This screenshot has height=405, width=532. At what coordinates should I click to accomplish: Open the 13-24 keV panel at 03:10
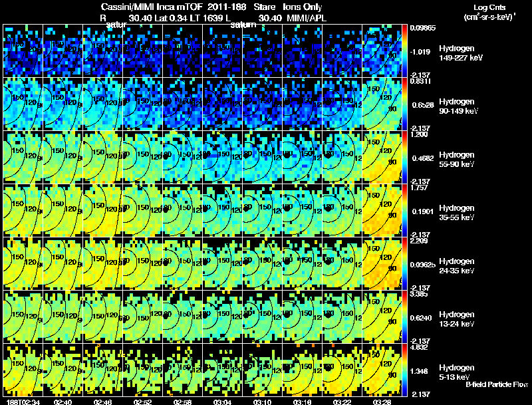point(262,317)
